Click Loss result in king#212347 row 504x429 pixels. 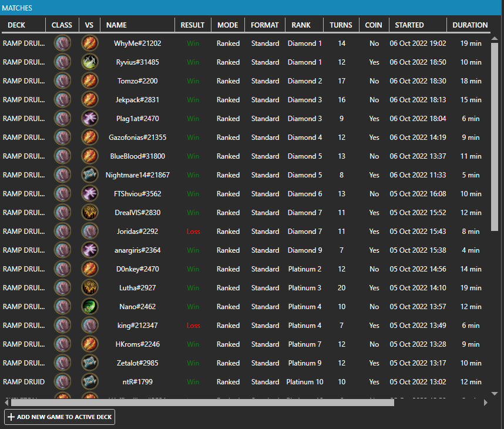[x=193, y=326]
